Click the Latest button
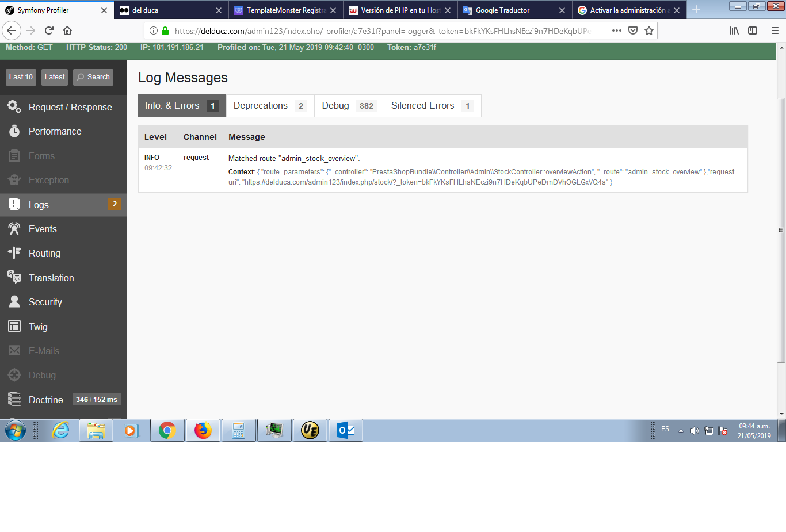786x532 pixels. pyautogui.click(x=55, y=77)
